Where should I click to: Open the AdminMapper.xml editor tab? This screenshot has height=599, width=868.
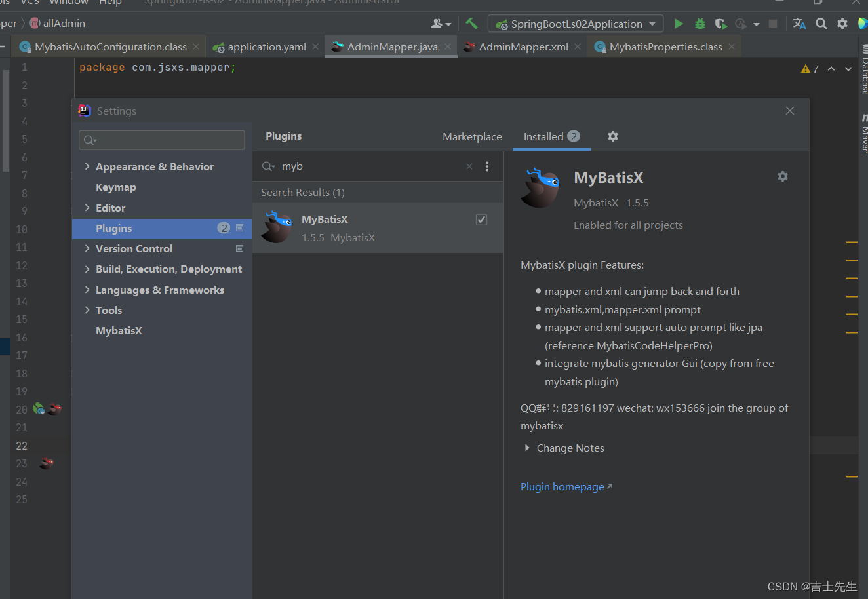tap(523, 47)
